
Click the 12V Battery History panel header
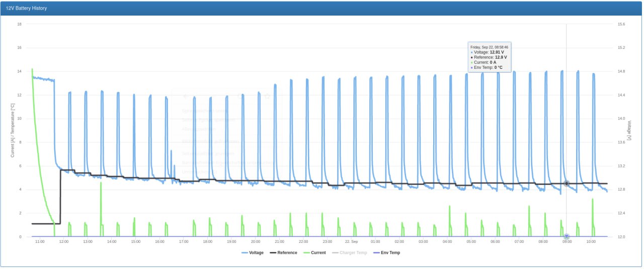tap(321, 9)
